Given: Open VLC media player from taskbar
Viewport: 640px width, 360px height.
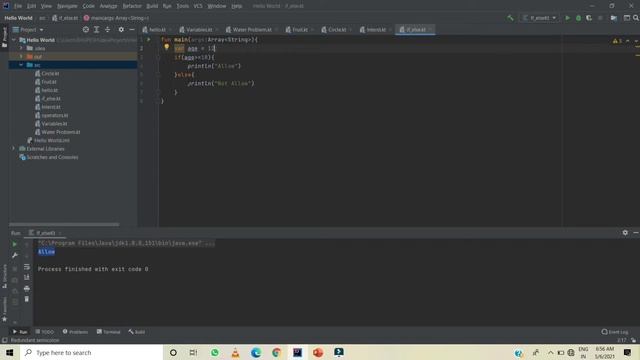Looking at the screenshot, I should tap(236, 353).
